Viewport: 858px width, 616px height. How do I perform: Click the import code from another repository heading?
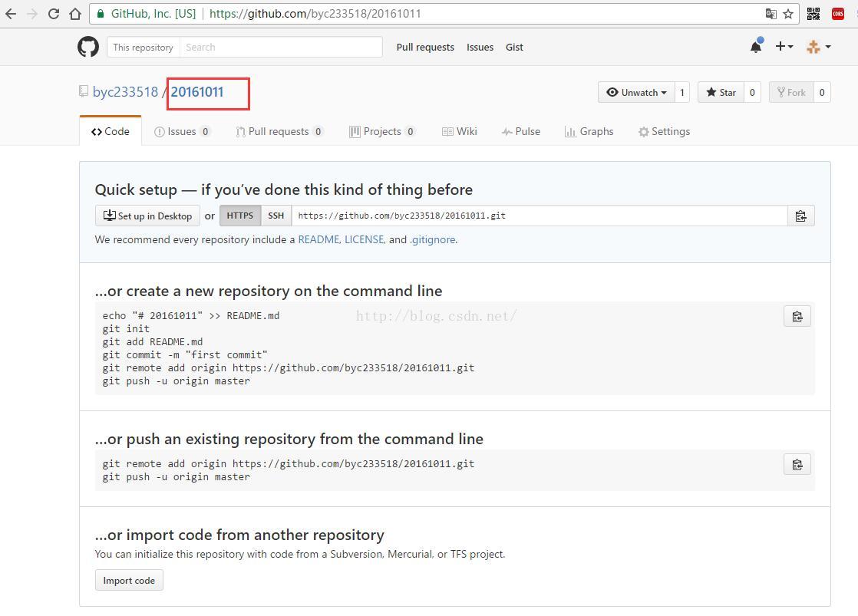(x=239, y=535)
